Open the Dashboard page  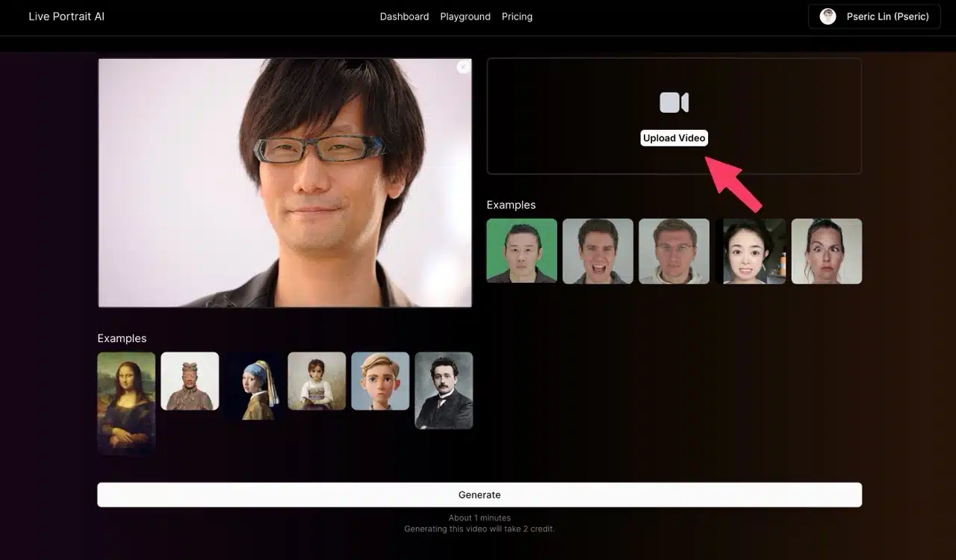point(404,16)
